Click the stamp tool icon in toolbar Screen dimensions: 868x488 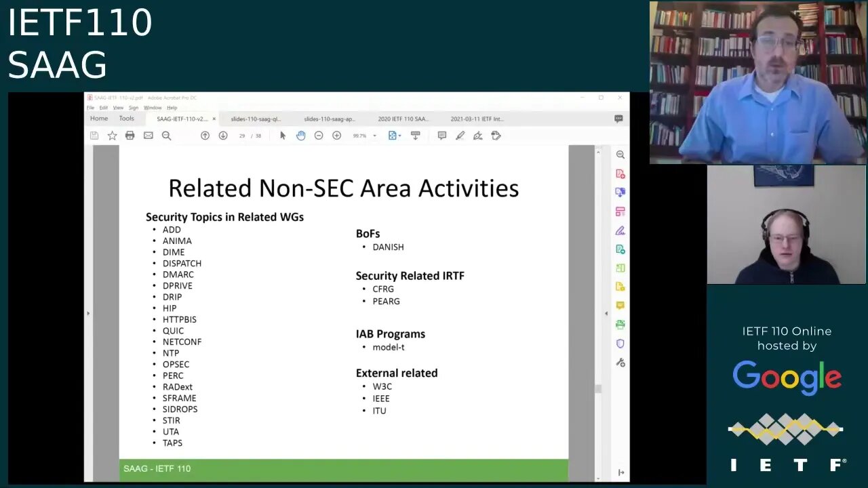click(496, 136)
